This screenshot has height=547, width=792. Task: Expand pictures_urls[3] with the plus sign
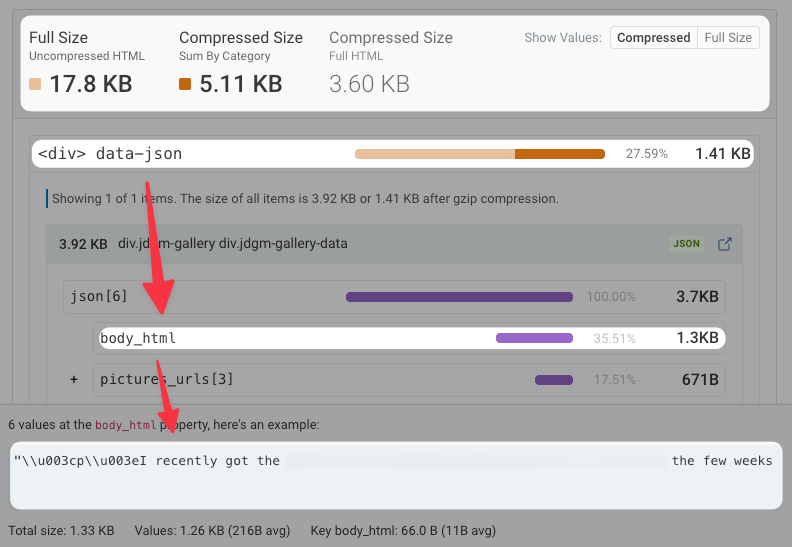tap(74, 380)
